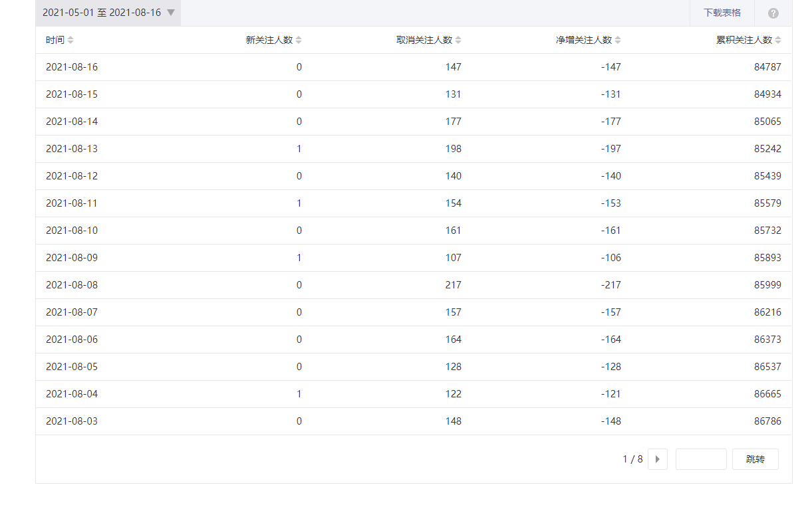812x505 pixels.
Task: Click the 217 unfollow count cell
Action: pyautogui.click(x=453, y=285)
